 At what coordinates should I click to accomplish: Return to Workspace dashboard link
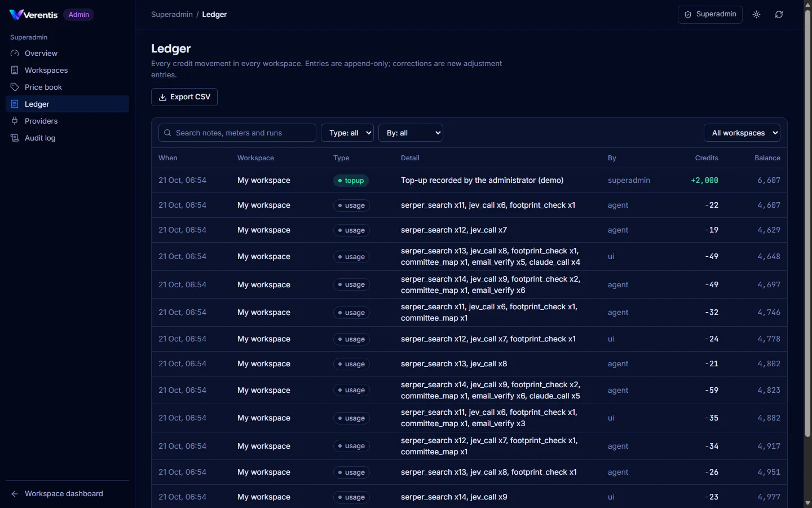click(67, 494)
